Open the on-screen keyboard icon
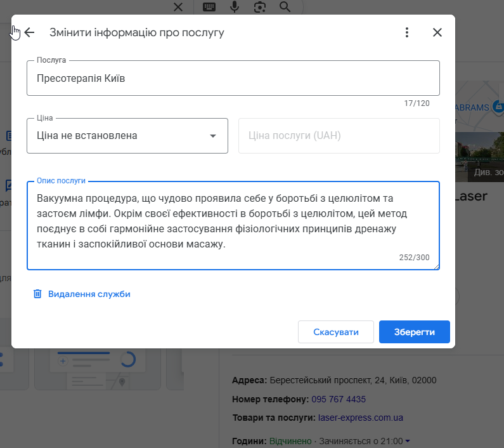 pyautogui.click(x=209, y=7)
